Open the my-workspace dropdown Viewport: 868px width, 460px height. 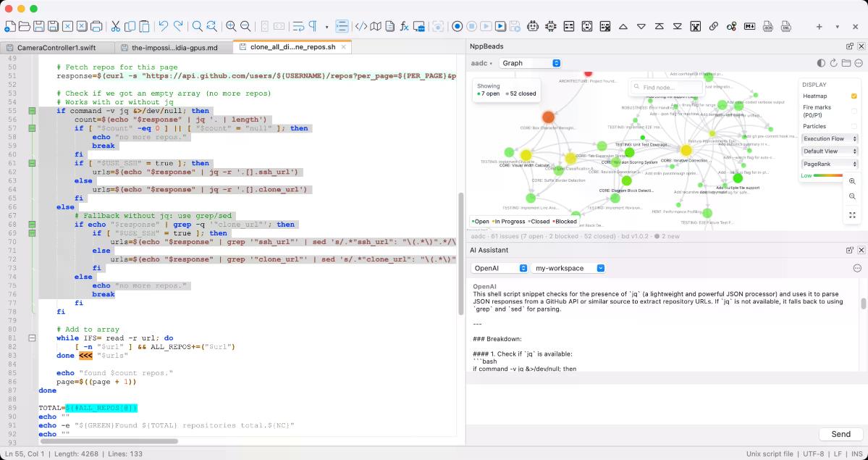[568, 268]
